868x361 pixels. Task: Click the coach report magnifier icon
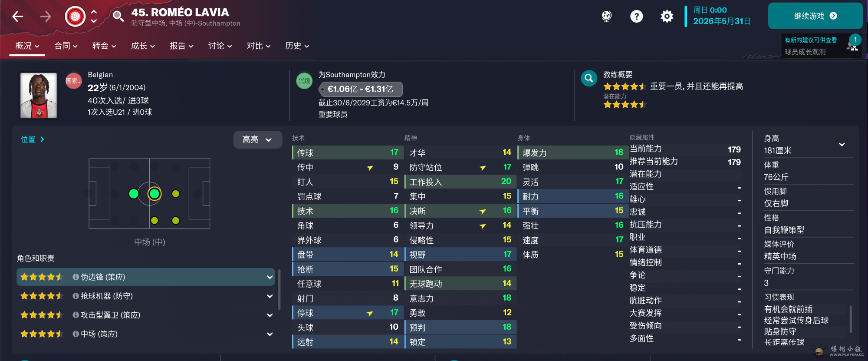coord(589,78)
